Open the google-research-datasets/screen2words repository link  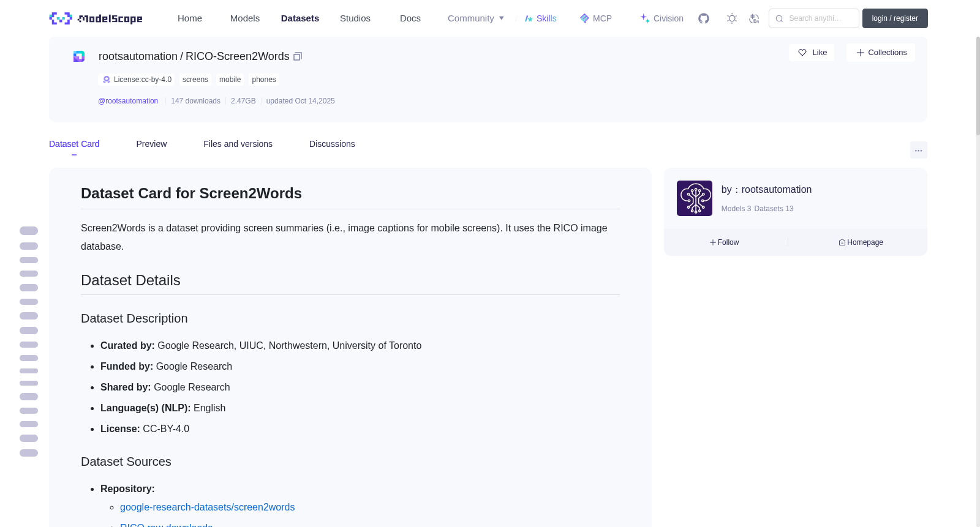[207, 507]
